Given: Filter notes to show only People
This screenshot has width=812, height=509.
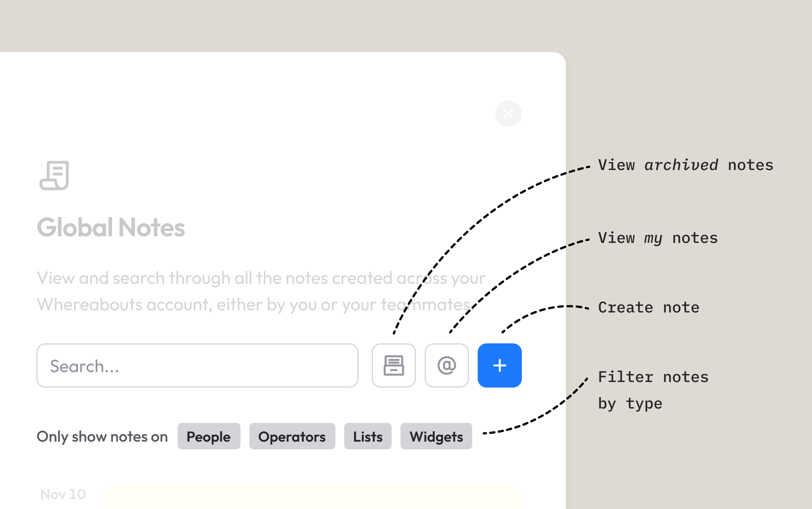Looking at the screenshot, I should 209,436.
